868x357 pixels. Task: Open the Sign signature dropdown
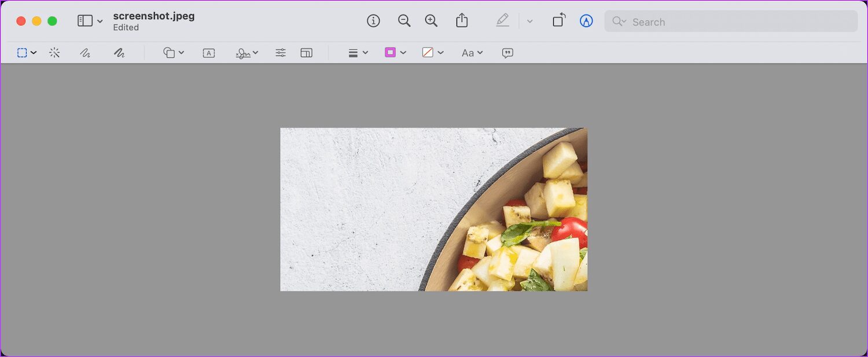click(x=247, y=53)
